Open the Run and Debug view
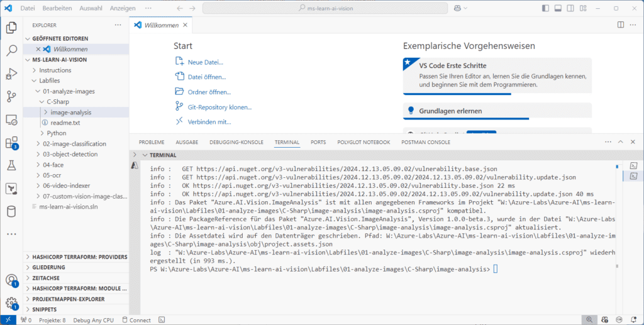 pyautogui.click(x=11, y=74)
